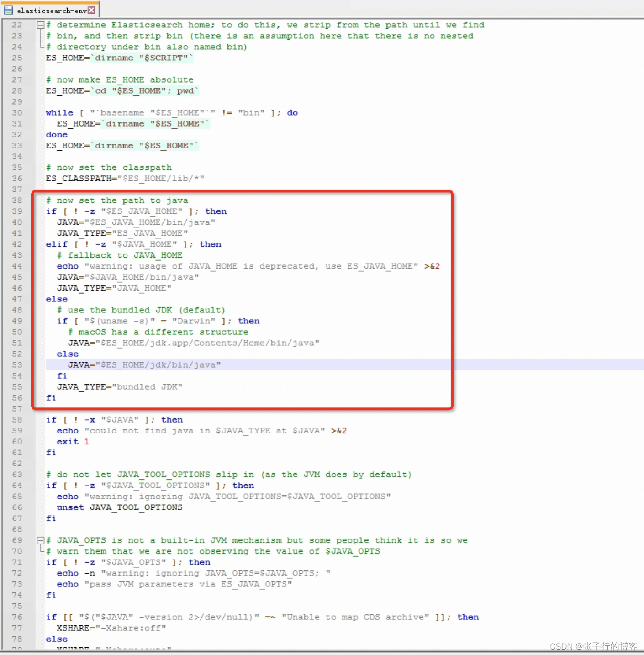Click comment '# now make ES_HOME absolute'

tap(120, 80)
